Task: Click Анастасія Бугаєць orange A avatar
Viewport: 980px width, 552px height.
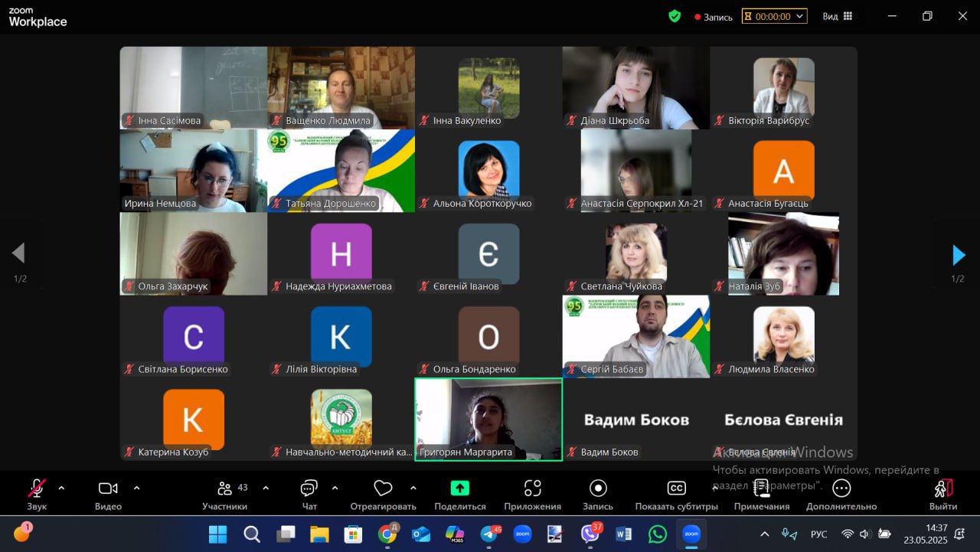Action: (783, 169)
